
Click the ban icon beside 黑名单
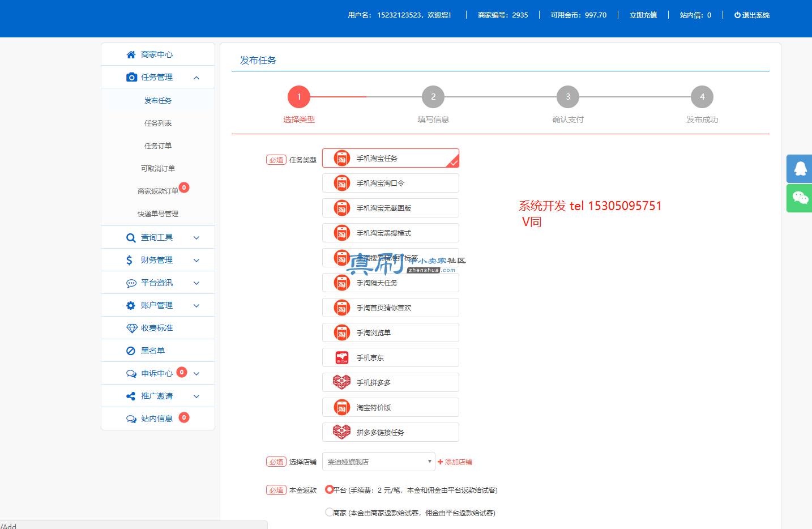click(131, 351)
